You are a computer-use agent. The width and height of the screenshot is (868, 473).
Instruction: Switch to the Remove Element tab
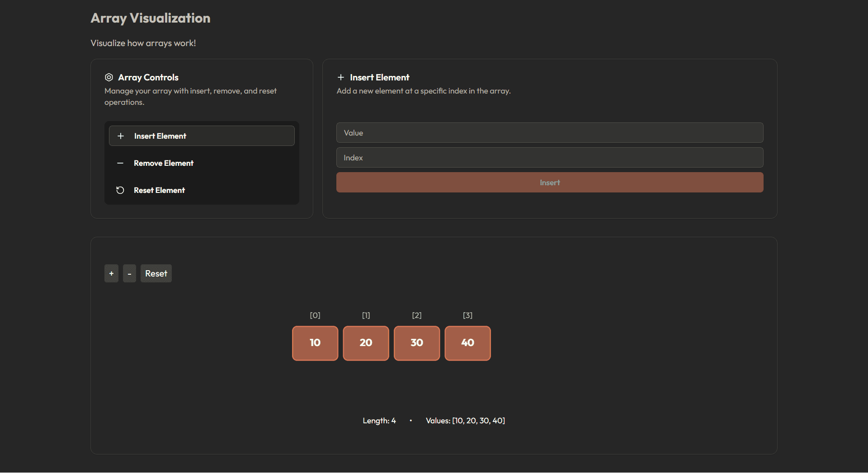click(202, 163)
